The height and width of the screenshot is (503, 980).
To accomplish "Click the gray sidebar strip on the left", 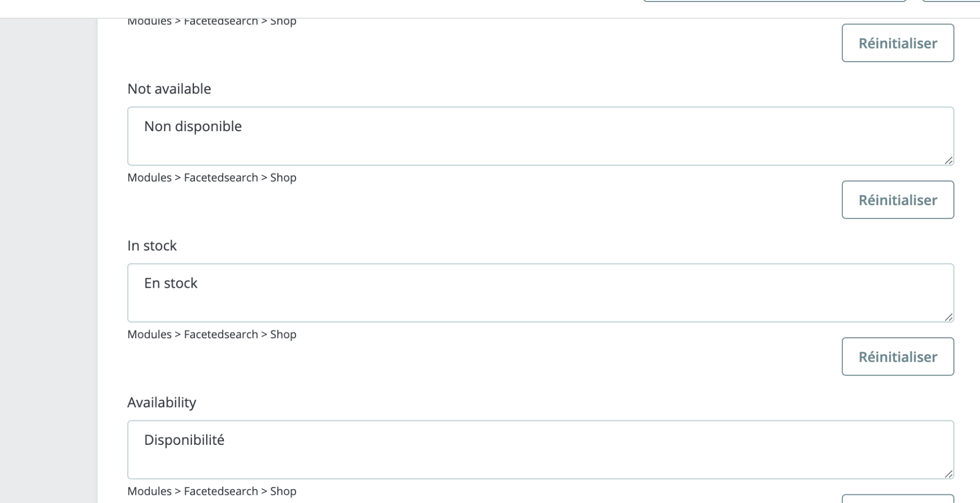I will (x=48, y=255).
